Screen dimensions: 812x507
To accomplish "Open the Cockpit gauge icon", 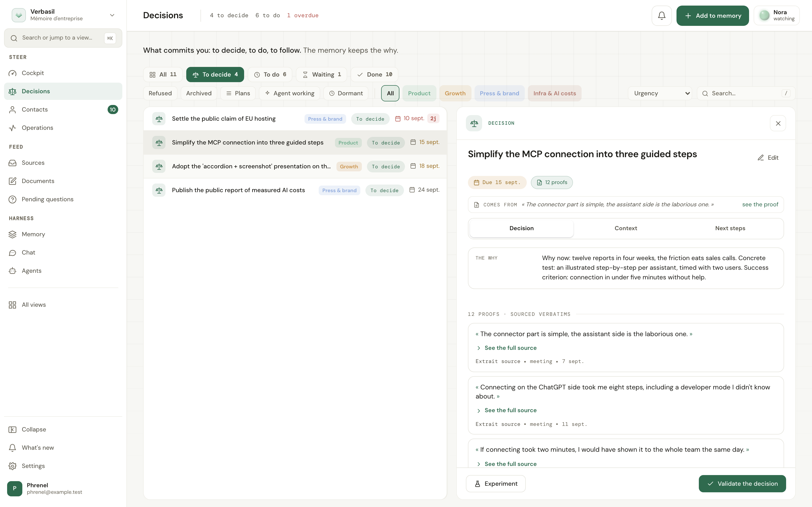I will click(x=12, y=73).
